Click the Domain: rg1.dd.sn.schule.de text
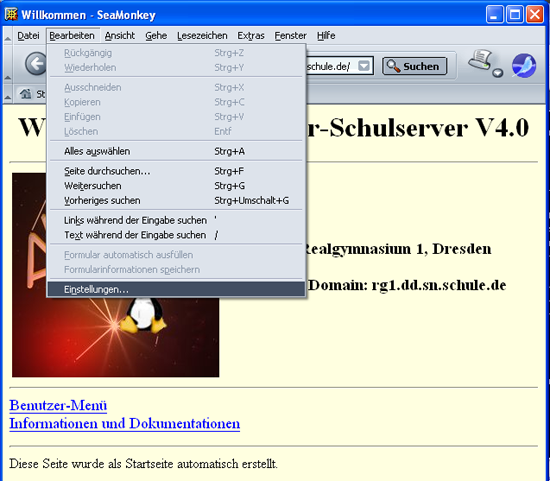The image size is (550, 481). (407, 285)
